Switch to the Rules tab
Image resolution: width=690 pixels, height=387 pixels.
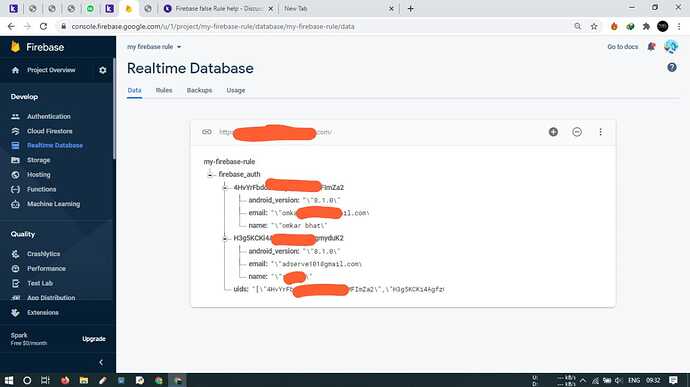(164, 90)
